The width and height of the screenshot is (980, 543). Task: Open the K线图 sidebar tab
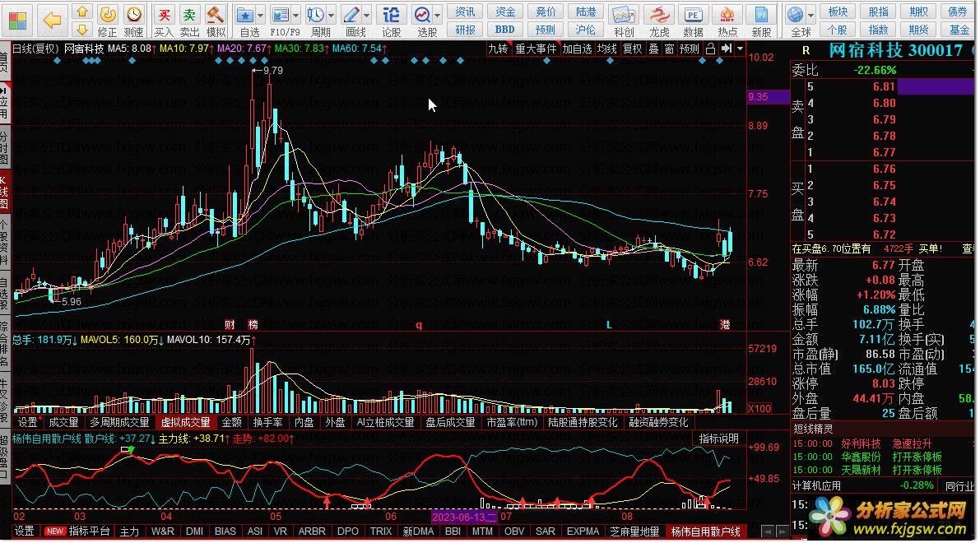coord(4,192)
